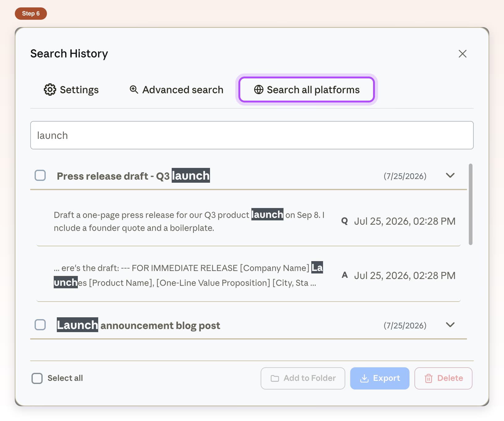The height and width of the screenshot is (421, 504).
Task: Click the Settings gear icon
Action: click(x=50, y=90)
